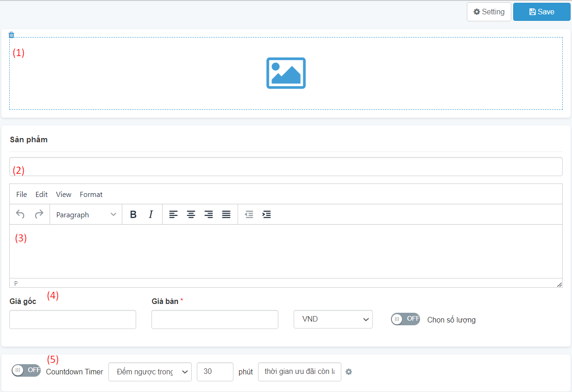Click the Giá gốc price field

tap(73, 320)
